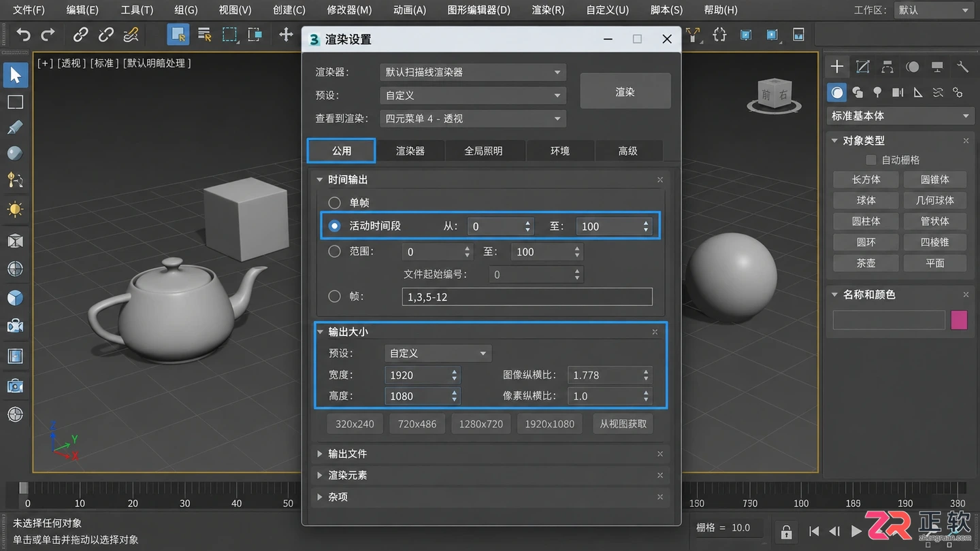The width and height of the screenshot is (980, 551).
Task: Open the 标准基本体 dropdown
Action: tap(899, 116)
